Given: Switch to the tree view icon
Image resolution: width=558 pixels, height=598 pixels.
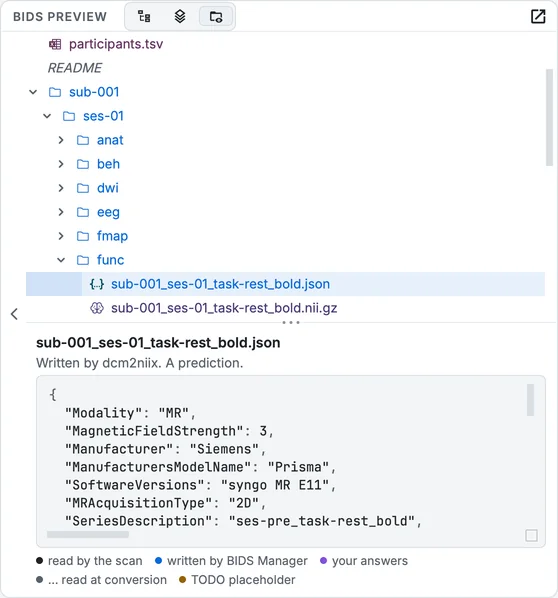Looking at the screenshot, I should coord(144,16).
